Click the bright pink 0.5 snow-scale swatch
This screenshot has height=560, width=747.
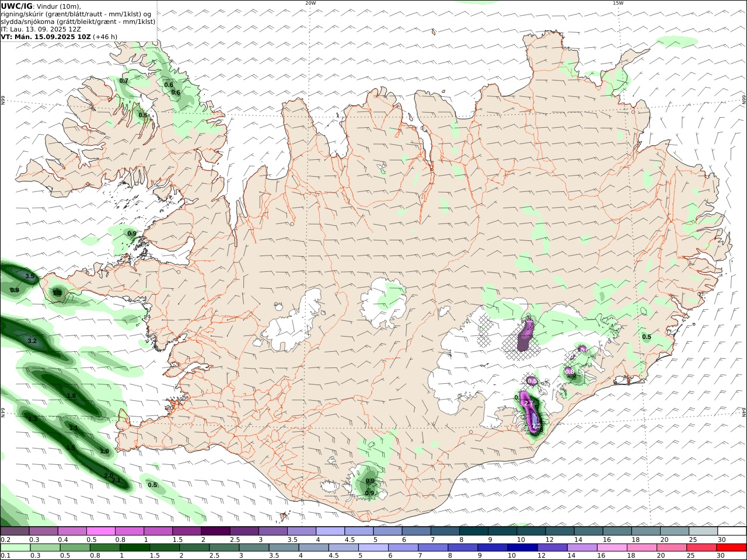coord(101,531)
